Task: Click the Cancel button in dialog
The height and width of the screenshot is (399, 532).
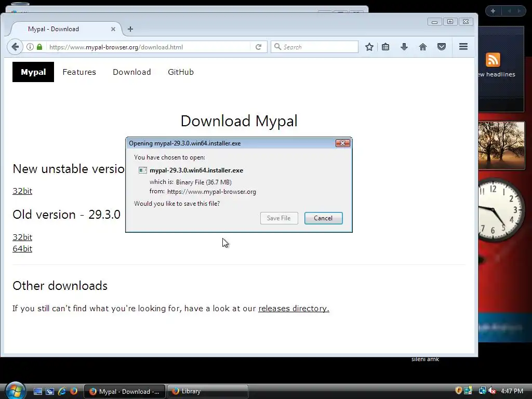Action: (323, 218)
